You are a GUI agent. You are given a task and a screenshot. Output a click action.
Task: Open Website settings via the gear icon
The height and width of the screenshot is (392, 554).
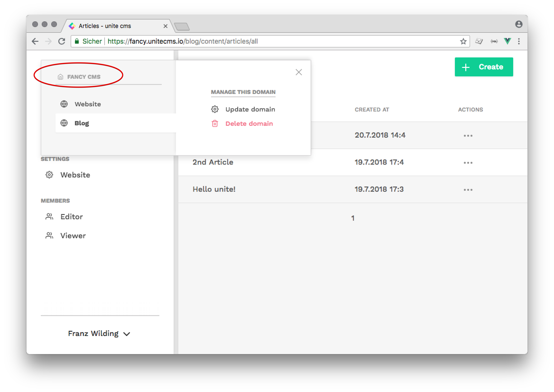point(49,175)
